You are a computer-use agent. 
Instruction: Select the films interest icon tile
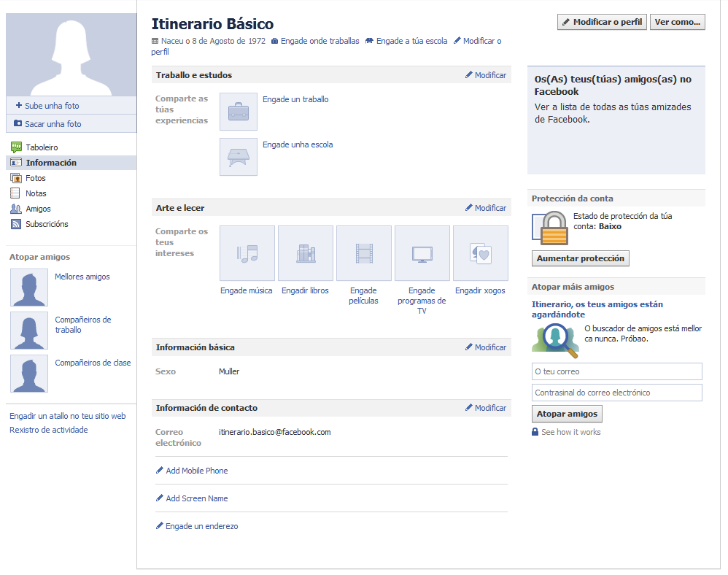[x=364, y=253]
